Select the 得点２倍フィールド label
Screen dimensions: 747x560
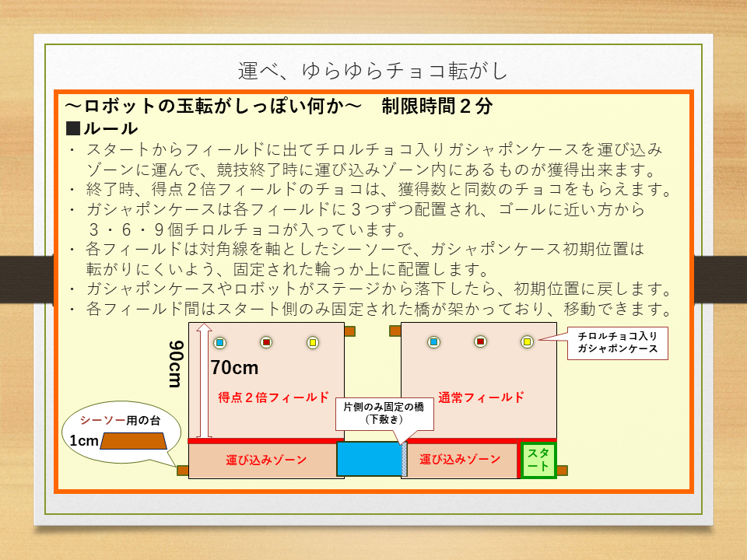click(273, 397)
